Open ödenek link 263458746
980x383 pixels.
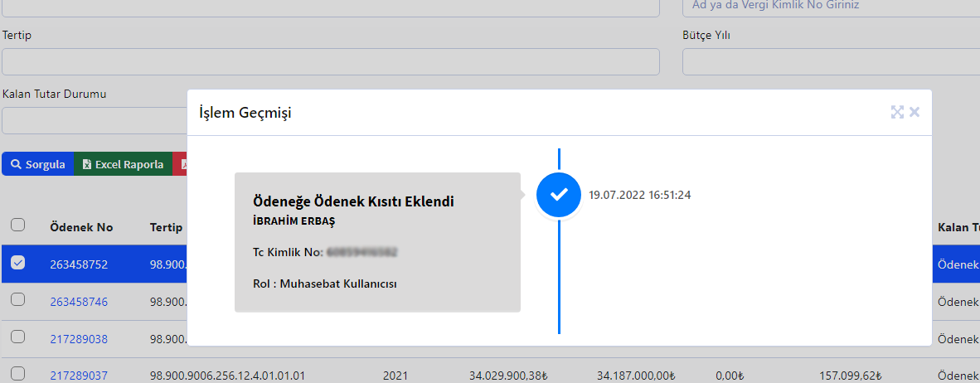coord(79,302)
